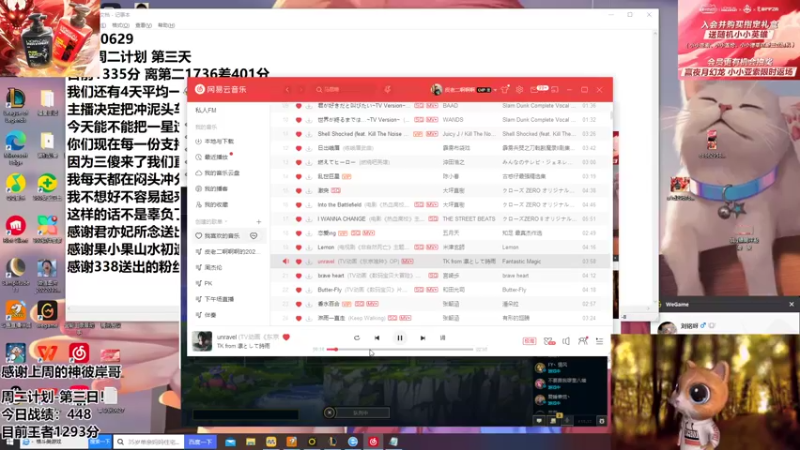Add a new playlist with plus icon
Viewport: 800px width, 450px height.
point(259,221)
